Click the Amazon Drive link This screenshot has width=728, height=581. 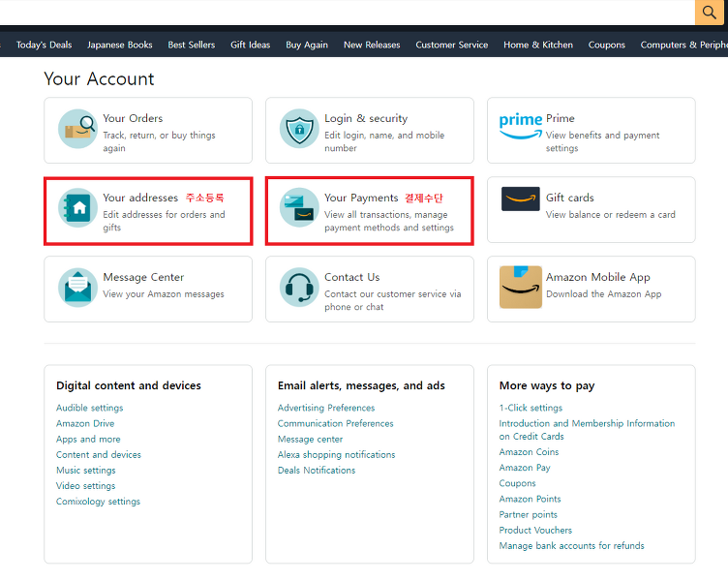pyautogui.click(x=85, y=423)
